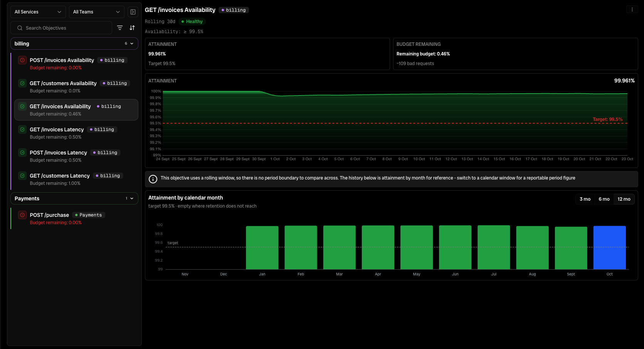Click the Rolling 30d label
The image size is (644, 349).
pos(160,22)
